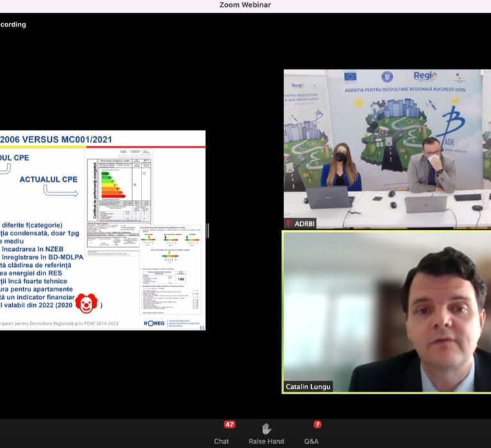Click the red clown emoji on the slide
Image resolution: width=491 pixels, height=448 pixels.
tap(86, 303)
